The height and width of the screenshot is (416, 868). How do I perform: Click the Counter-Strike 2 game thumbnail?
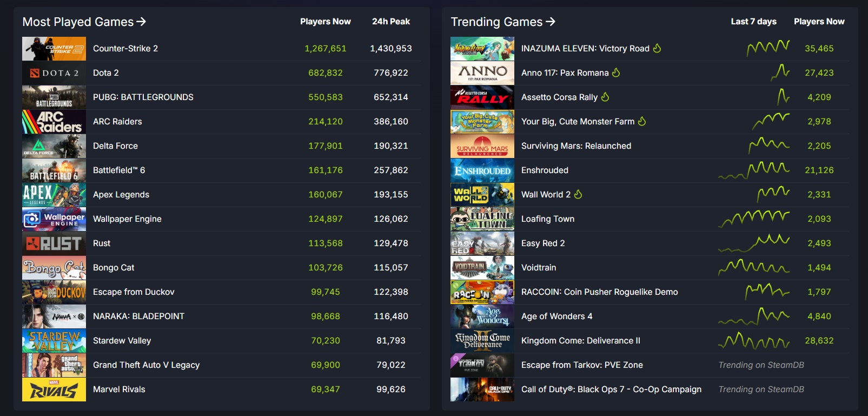[54, 49]
